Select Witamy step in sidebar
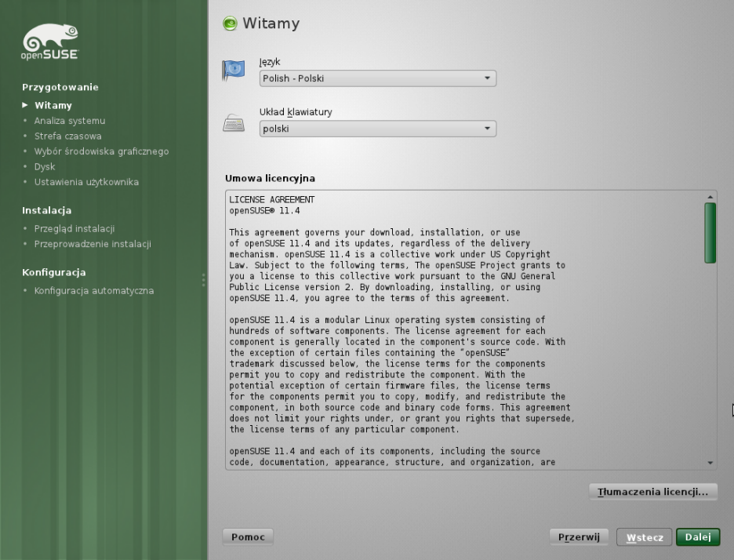This screenshot has height=560, width=734. click(53, 105)
